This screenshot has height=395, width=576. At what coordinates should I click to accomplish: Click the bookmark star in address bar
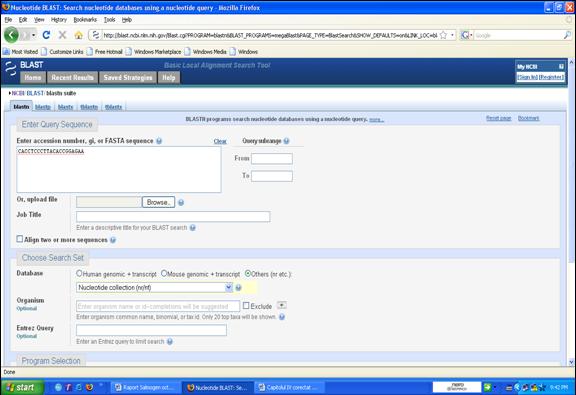click(x=443, y=35)
